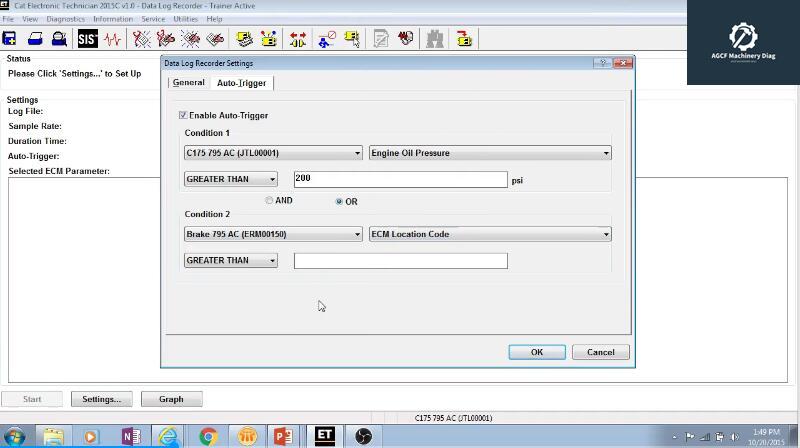Image resolution: width=800 pixels, height=448 pixels.
Task: Click the taskbar clock showing 1:49 PM
Action: (x=766, y=437)
